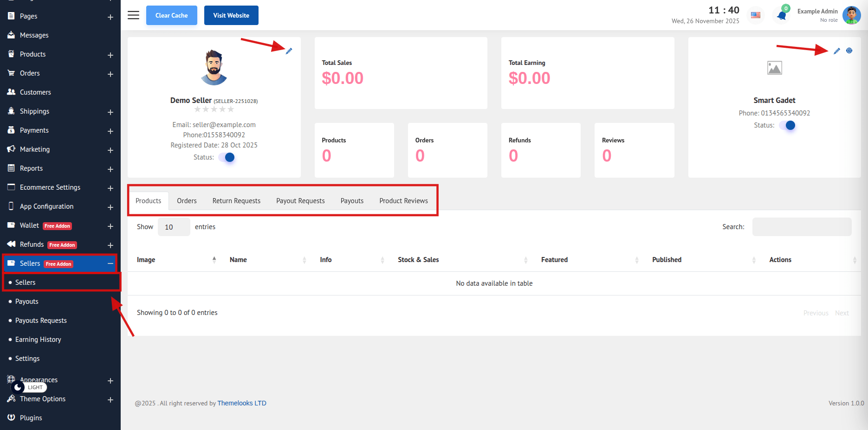The width and height of the screenshot is (868, 430).
Task: Focus the table Search field
Action: 802,227
